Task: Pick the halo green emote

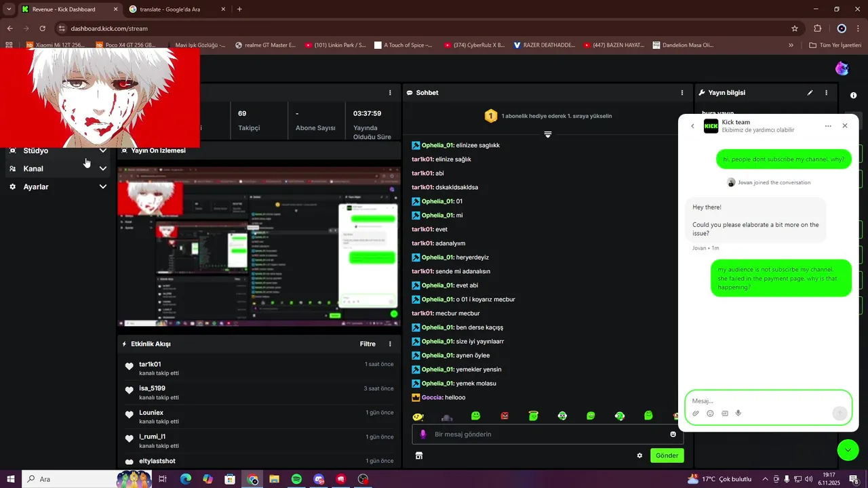Action: 534,415
